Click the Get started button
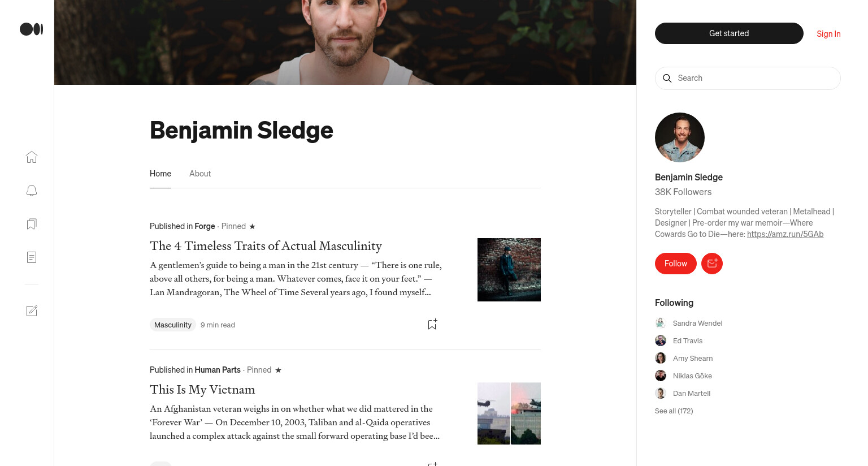 click(x=729, y=33)
